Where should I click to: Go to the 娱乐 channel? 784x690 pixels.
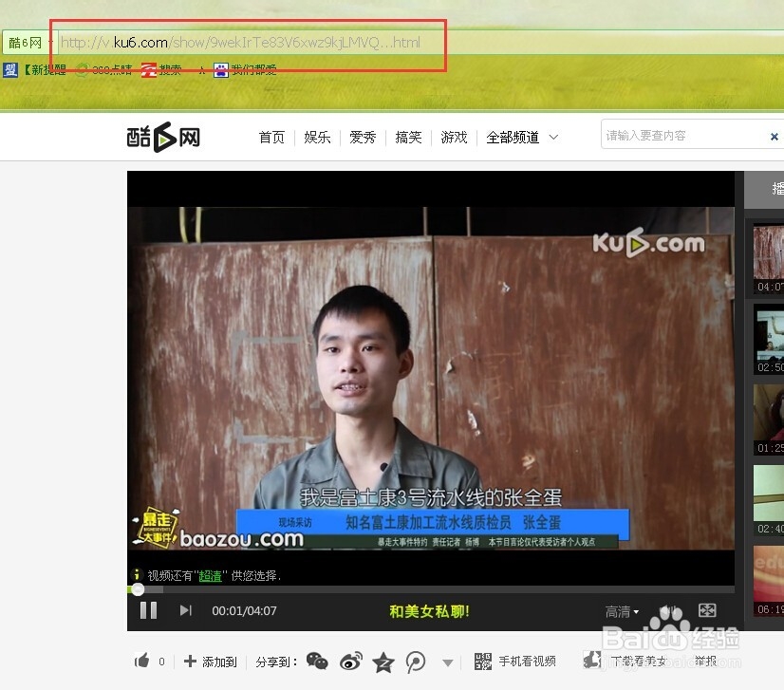tap(317, 137)
